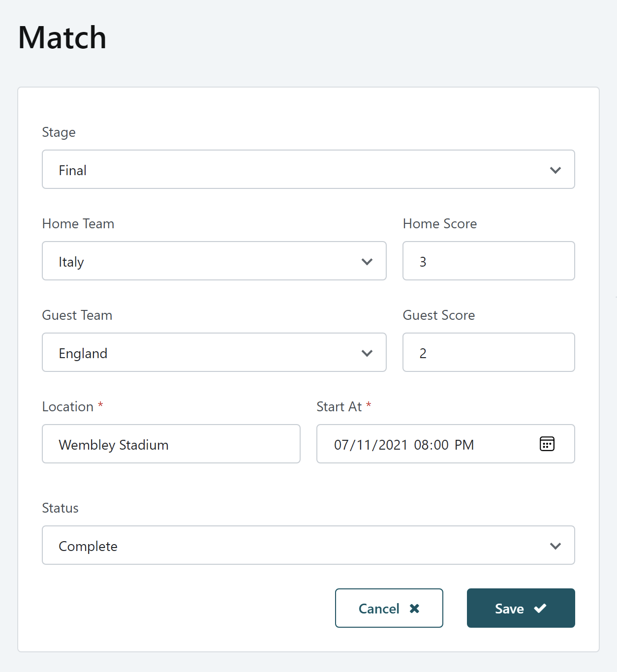Click the chevron on the Stage dropdown
The height and width of the screenshot is (672, 617).
coord(555,170)
